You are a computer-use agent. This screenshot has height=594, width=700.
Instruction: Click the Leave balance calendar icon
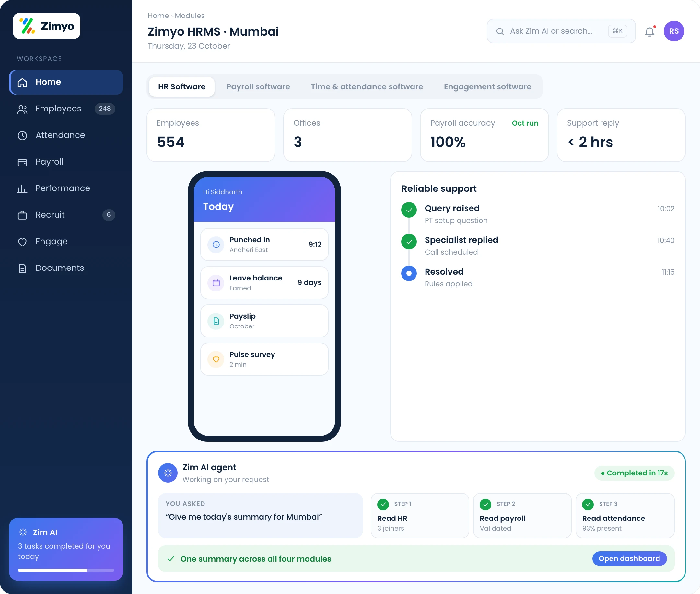(216, 283)
